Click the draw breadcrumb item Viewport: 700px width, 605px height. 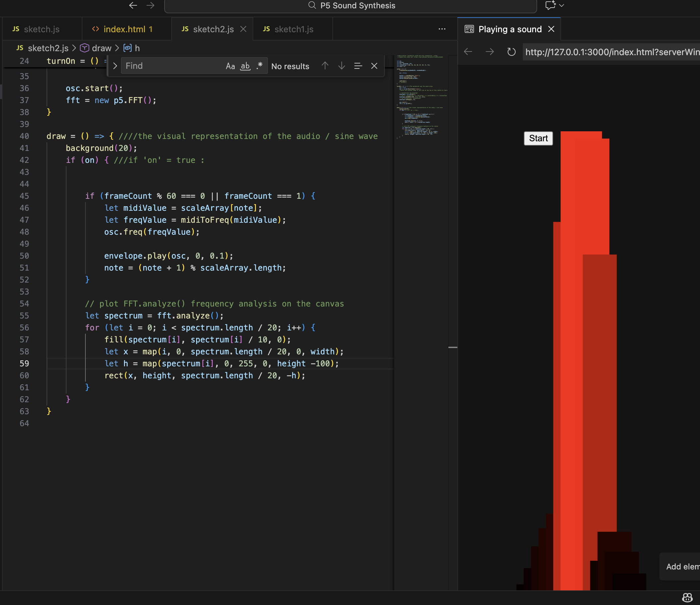(x=101, y=48)
